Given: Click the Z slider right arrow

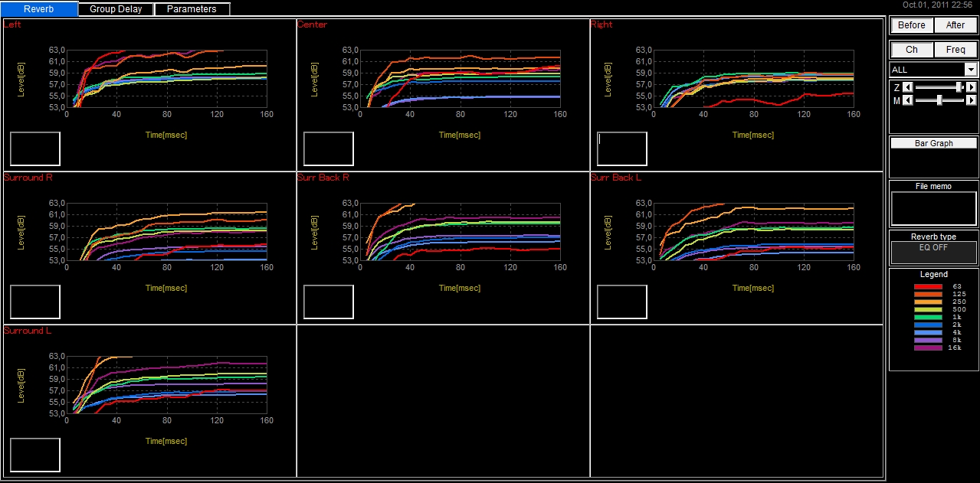Looking at the screenshot, I should click(972, 88).
